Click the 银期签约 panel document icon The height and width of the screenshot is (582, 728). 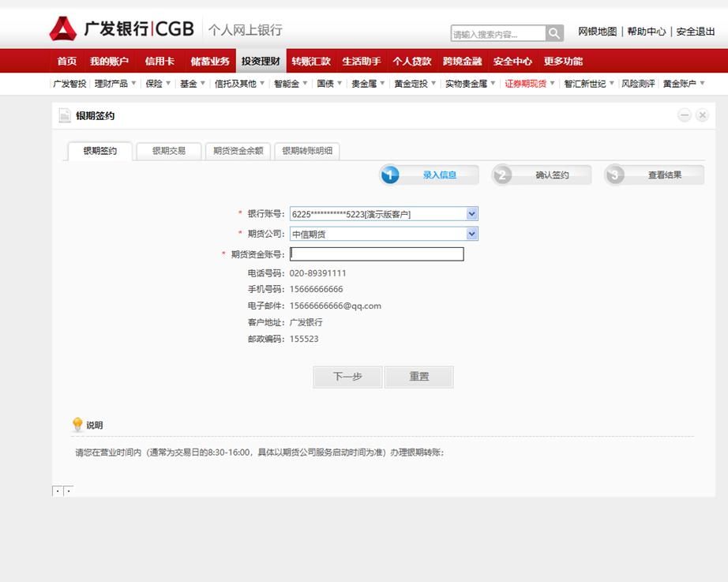[x=65, y=116]
